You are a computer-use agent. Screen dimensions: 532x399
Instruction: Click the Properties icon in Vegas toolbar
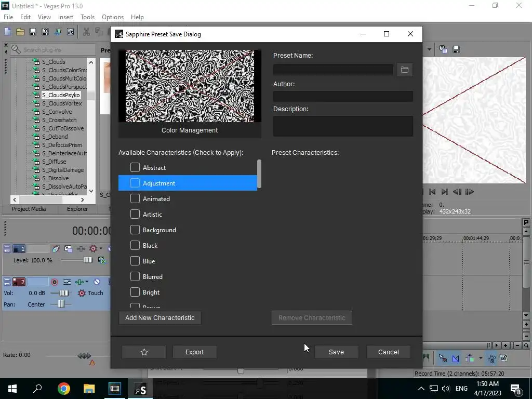pyautogui.click(x=70, y=32)
